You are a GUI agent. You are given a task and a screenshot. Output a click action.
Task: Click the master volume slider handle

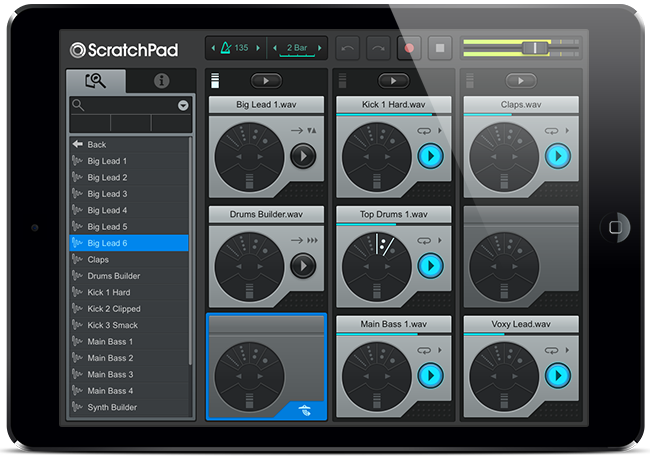pyautogui.click(x=535, y=48)
